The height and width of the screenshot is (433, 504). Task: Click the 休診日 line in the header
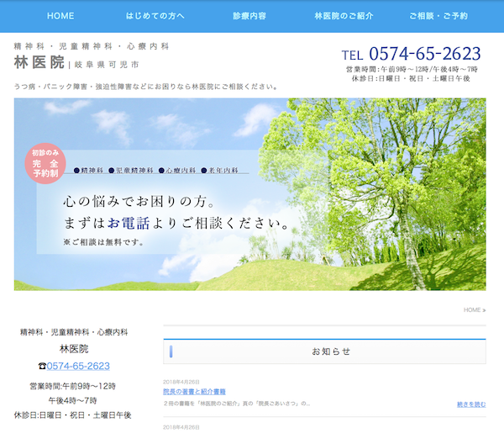[411, 78]
